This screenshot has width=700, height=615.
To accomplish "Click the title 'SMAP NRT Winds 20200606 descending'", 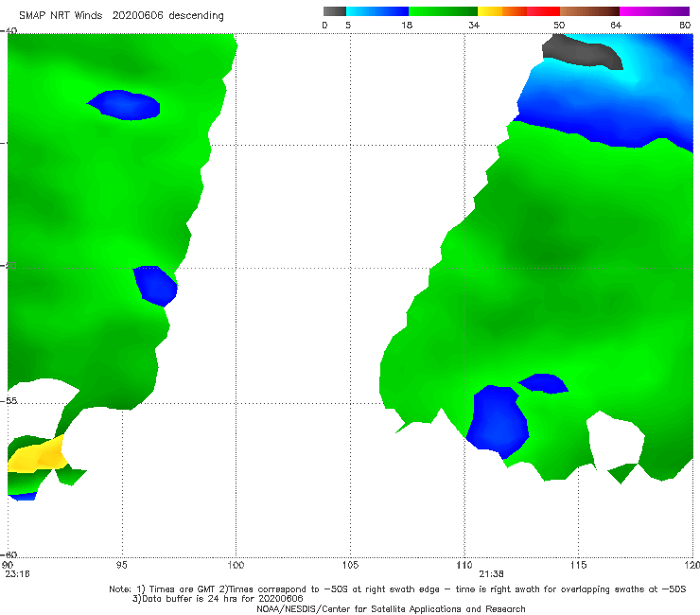I will 121,15.
